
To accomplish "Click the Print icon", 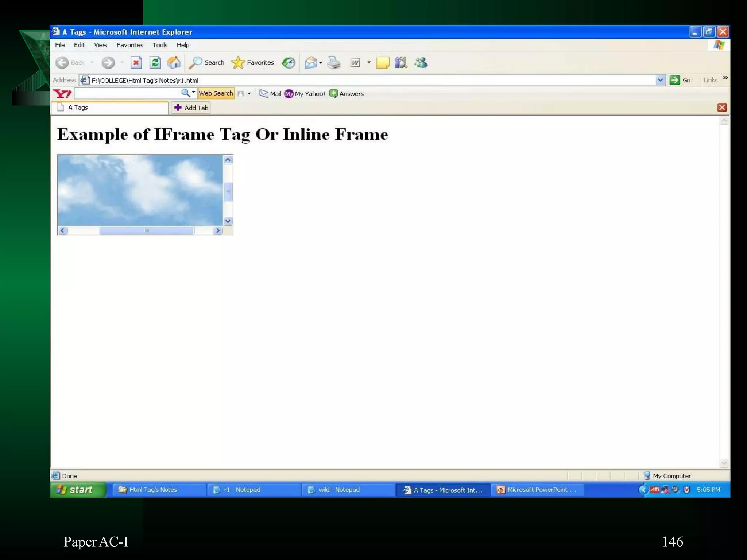I will [334, 63].
